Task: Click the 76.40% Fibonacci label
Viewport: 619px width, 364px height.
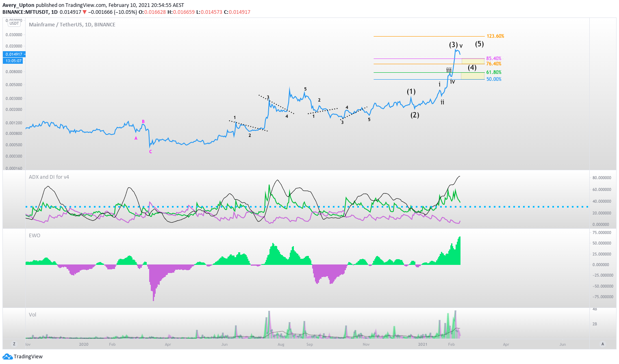Action: click(x=494, y=64)
